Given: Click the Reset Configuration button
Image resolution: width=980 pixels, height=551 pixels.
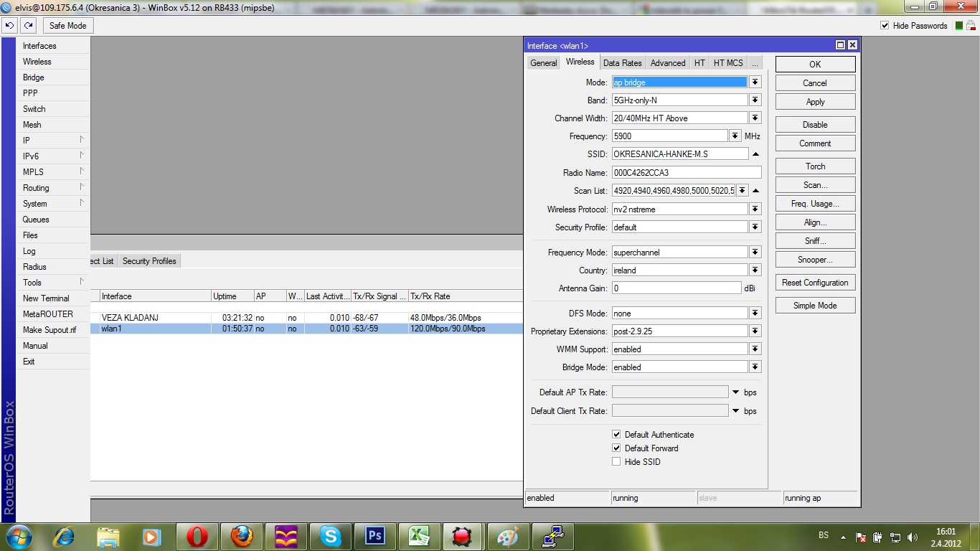Looking at the screenshot, I should tap(815, 283).
